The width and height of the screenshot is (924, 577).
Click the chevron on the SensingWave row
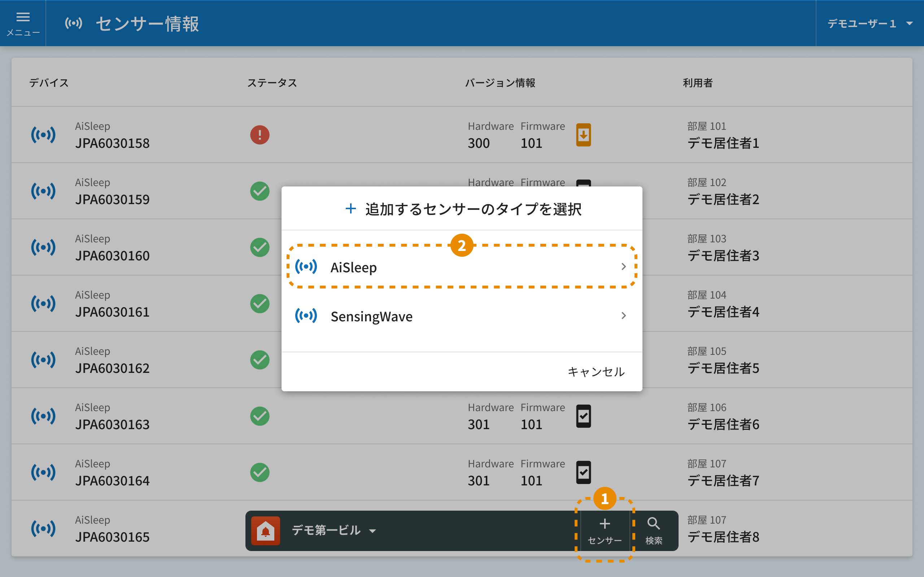[x=623, y=316]
